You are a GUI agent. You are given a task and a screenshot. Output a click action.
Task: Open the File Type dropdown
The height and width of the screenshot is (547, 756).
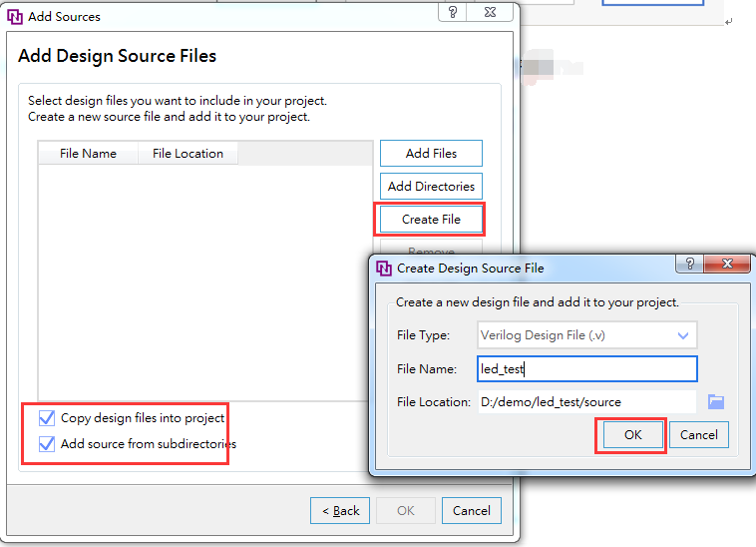[x=586, y=335]
